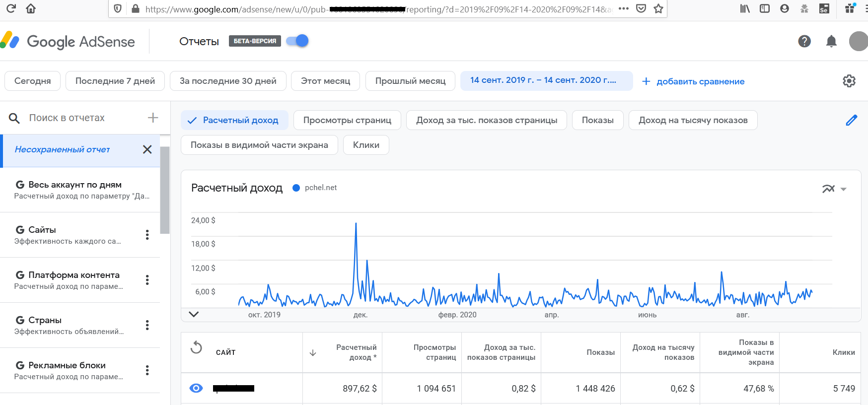Click добавить сравнение link
Viewport: 868px width, 405px height.
pyautogui.click(x=694, y=81)
